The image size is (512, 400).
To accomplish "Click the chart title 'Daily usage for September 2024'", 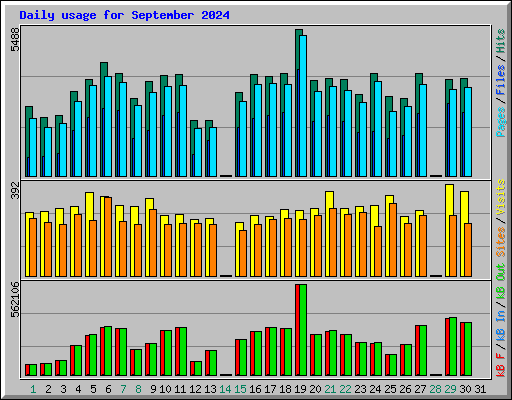I will (124, 15).
